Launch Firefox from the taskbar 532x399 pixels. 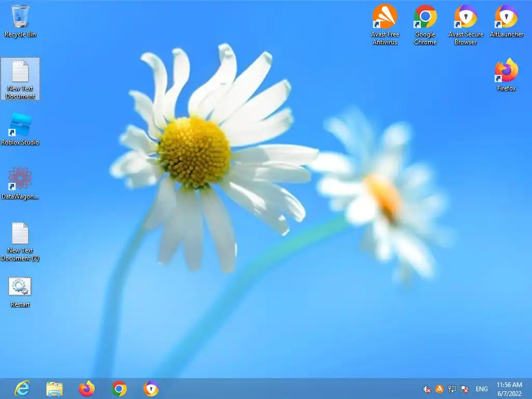(87, 389)
